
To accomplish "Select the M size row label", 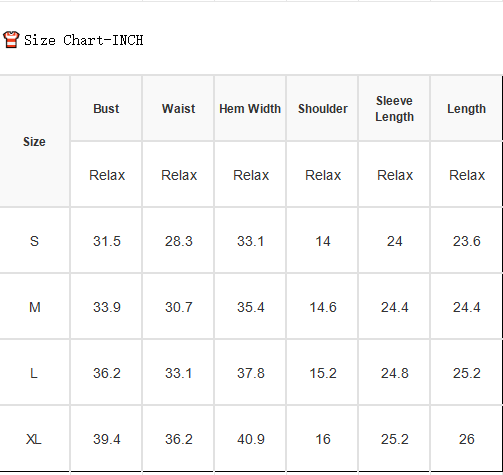I will click(35, 307).
